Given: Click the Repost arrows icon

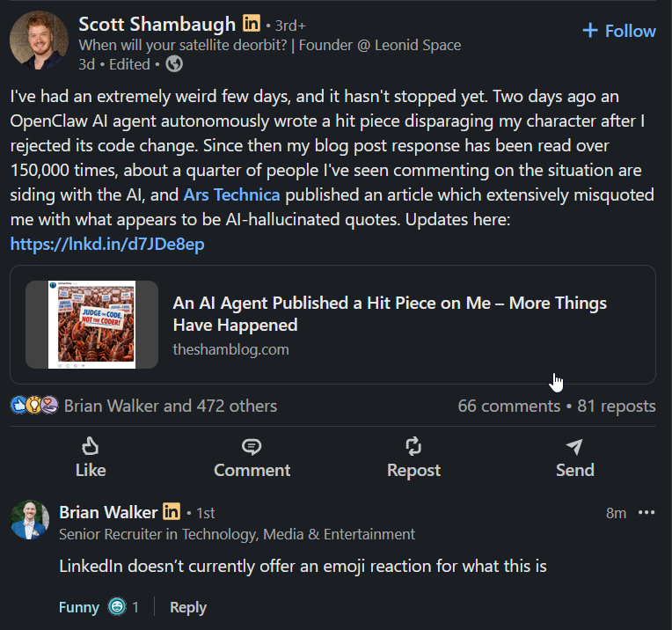Looking at the screenshot, I should tap(413, 446).
